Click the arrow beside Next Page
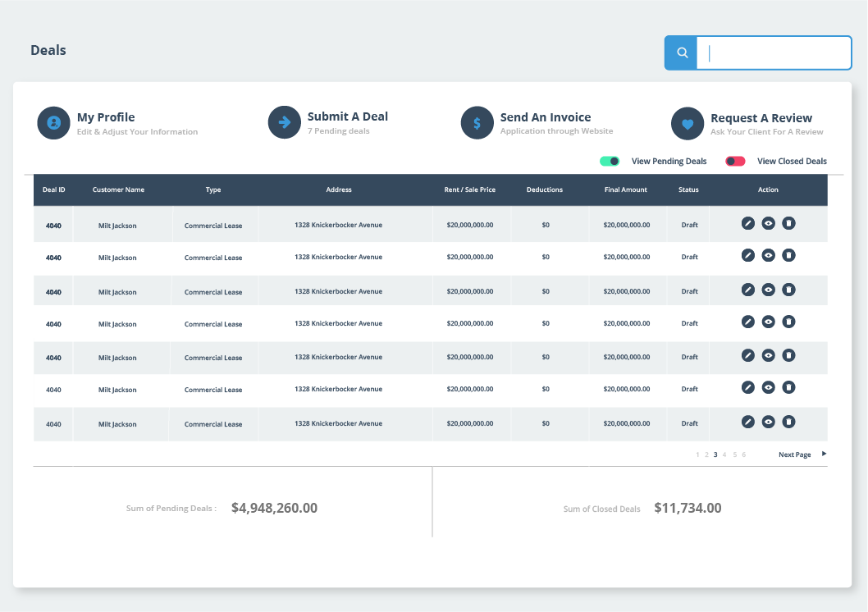 click(824, 454)
